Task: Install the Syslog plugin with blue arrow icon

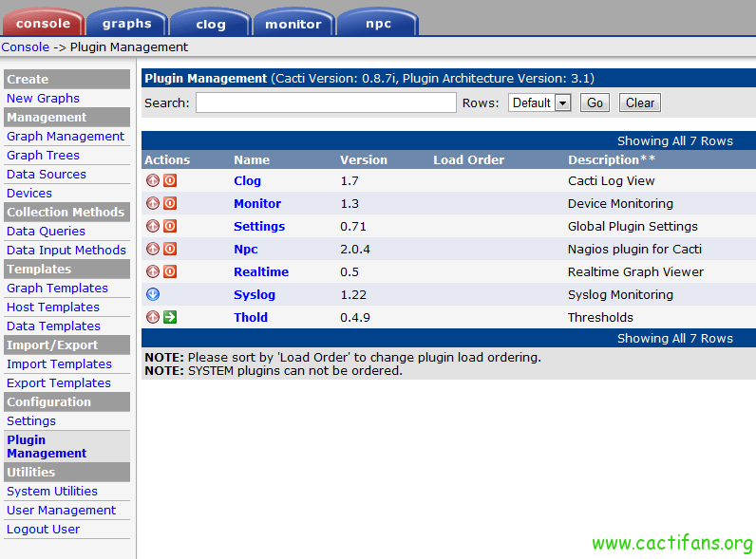Action: tap(153, 294)
